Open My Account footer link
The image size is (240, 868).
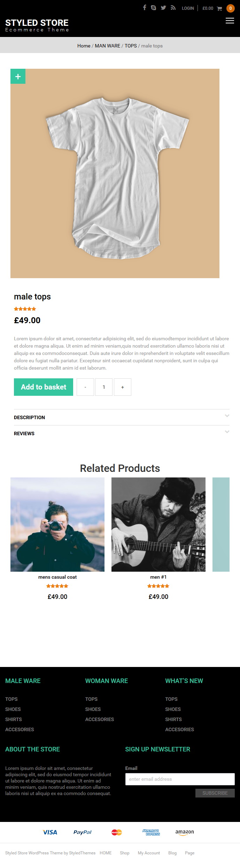(149, 853)
